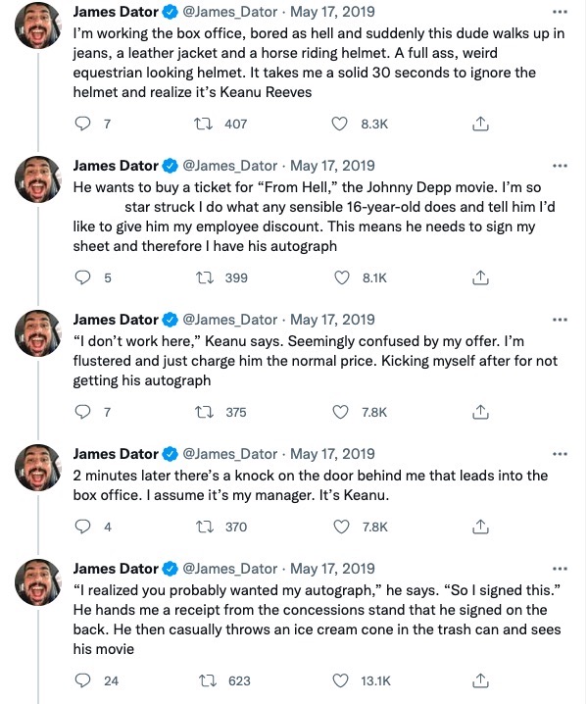Click James Dator's avatar on the second tweet
588x704 pixels.
(38, 179)
